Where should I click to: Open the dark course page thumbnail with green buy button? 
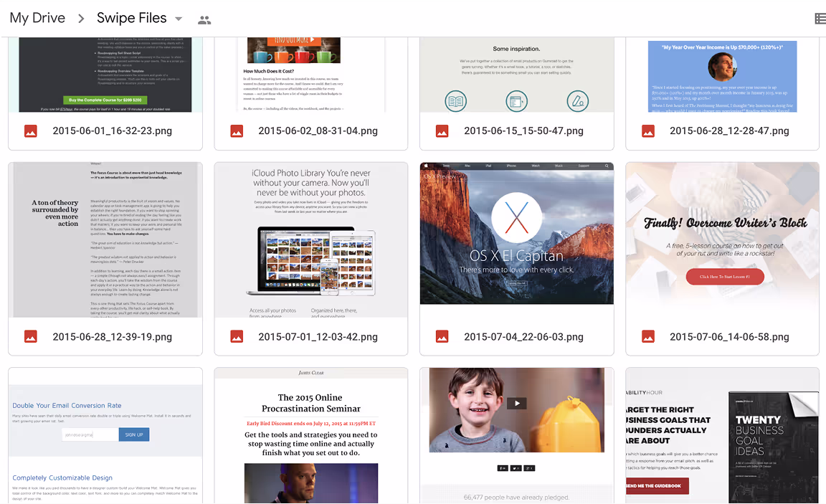(x=105, y=75)
